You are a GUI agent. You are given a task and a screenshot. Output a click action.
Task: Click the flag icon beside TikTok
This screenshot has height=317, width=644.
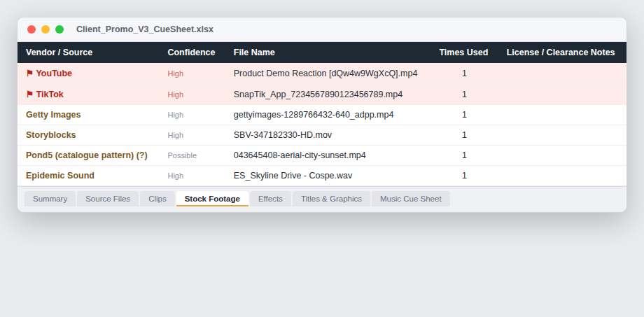29,94
